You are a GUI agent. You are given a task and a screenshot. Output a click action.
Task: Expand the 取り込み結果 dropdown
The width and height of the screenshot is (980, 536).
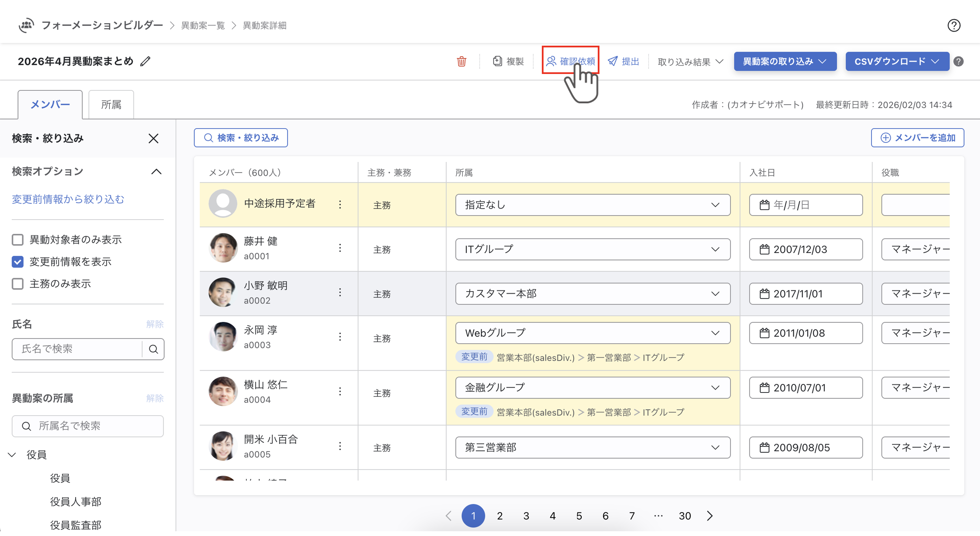pos(690,62)
